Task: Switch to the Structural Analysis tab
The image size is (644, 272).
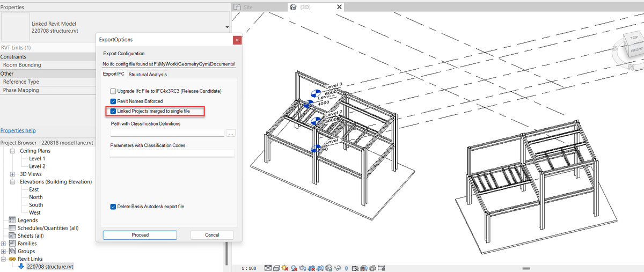Action: pyautogui.click(x=148, y=74)
